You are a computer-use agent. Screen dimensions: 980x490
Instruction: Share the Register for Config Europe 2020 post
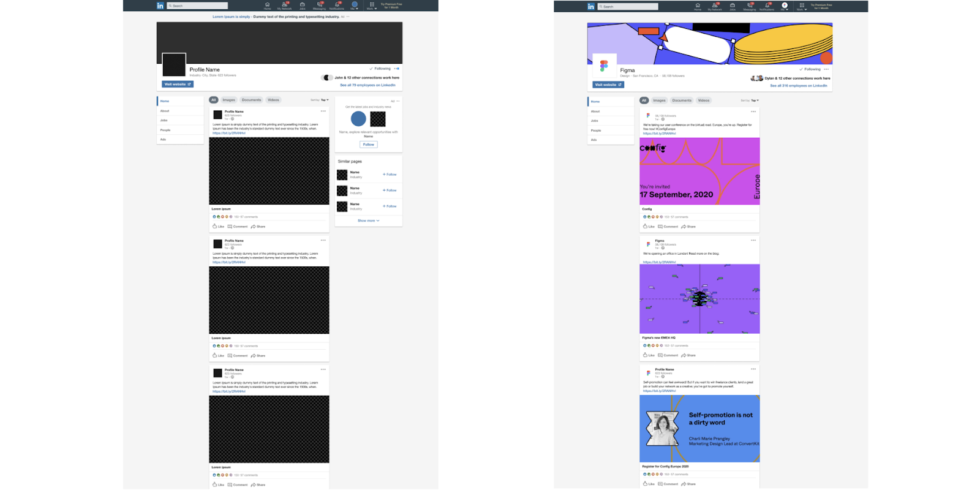(x=688, y=484)
